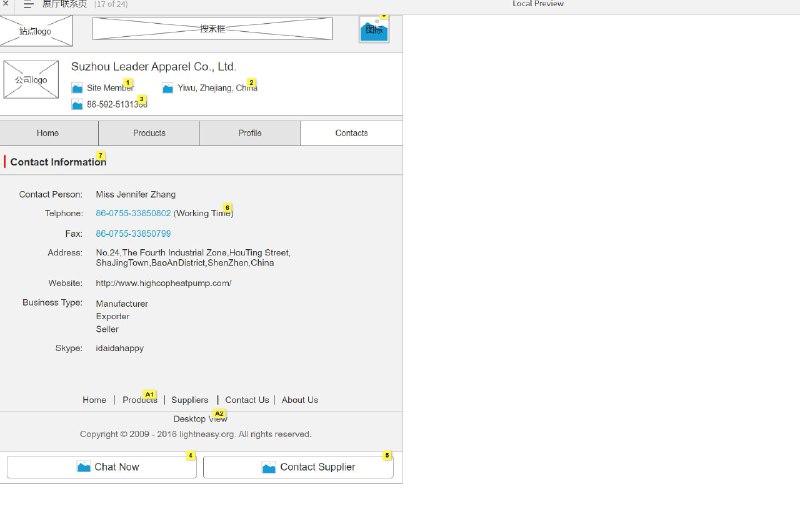Click the fax number link 86-0755-33850799
Screen dimensions: 800x526
133,234
